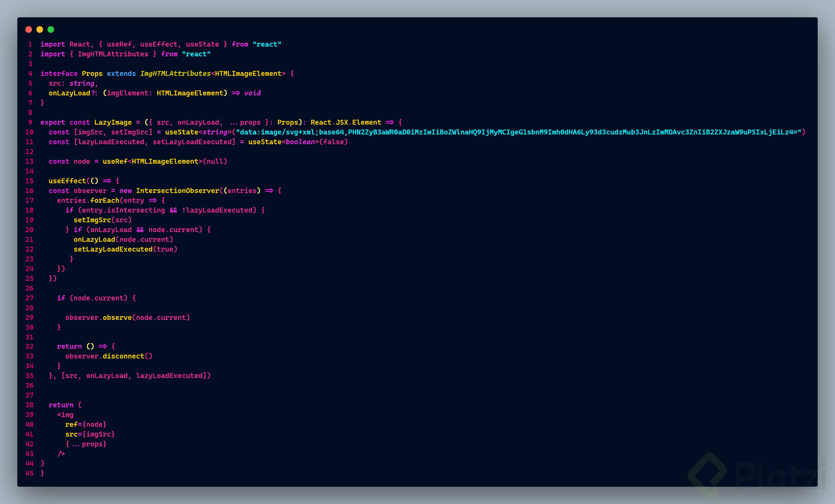
Task: Click line number 1
Action: [x=30, y=44]
